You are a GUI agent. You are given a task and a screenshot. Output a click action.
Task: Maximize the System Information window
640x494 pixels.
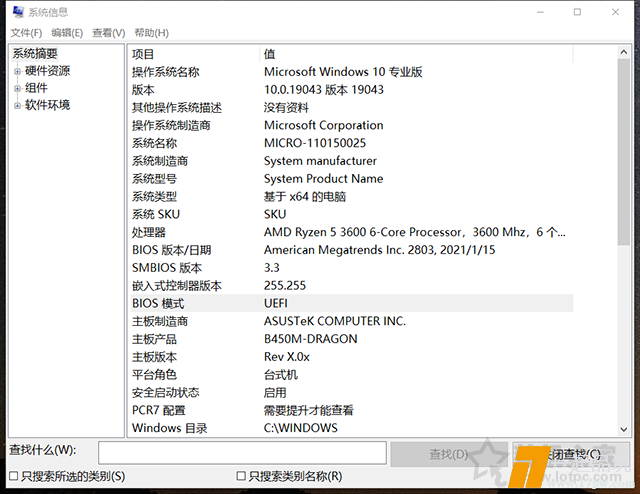[x=577, y=12]
